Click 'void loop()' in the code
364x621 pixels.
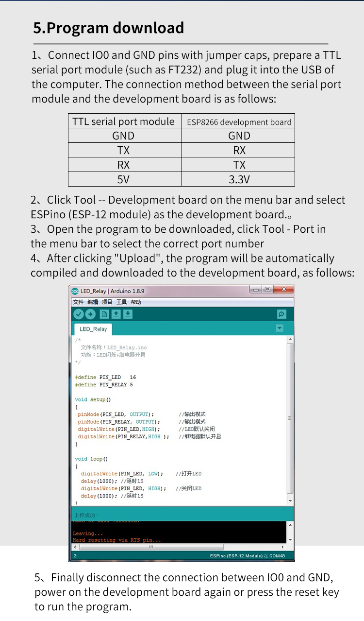click(91, 459)
